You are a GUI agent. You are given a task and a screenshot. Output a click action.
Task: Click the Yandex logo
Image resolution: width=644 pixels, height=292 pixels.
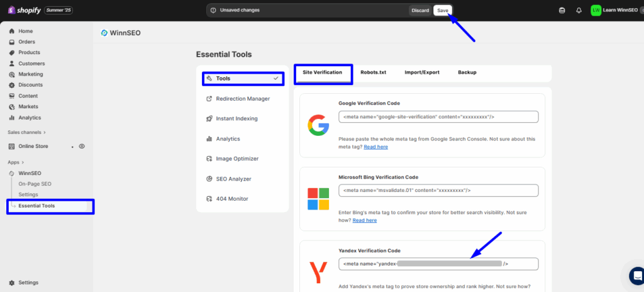(x=318, y=272)
